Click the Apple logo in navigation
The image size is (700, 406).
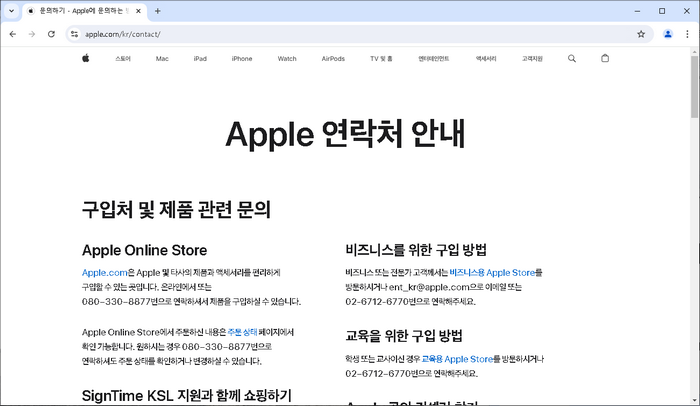coord(86,58)
